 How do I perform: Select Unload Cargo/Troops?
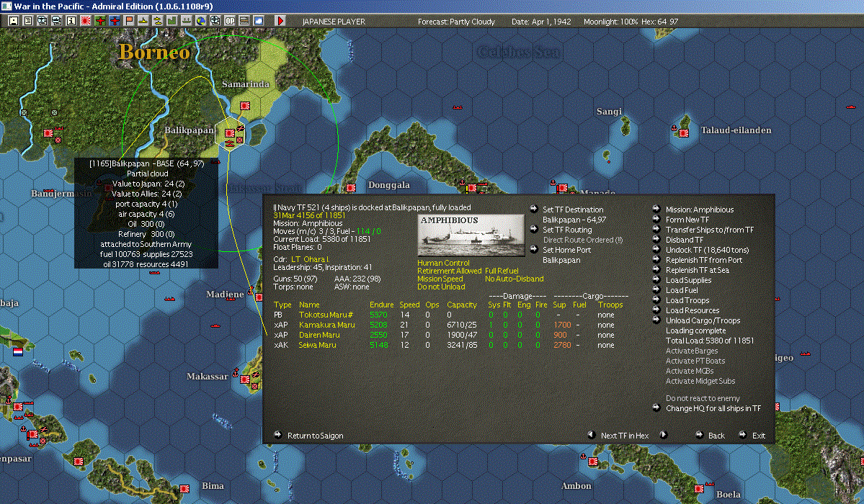703,320
